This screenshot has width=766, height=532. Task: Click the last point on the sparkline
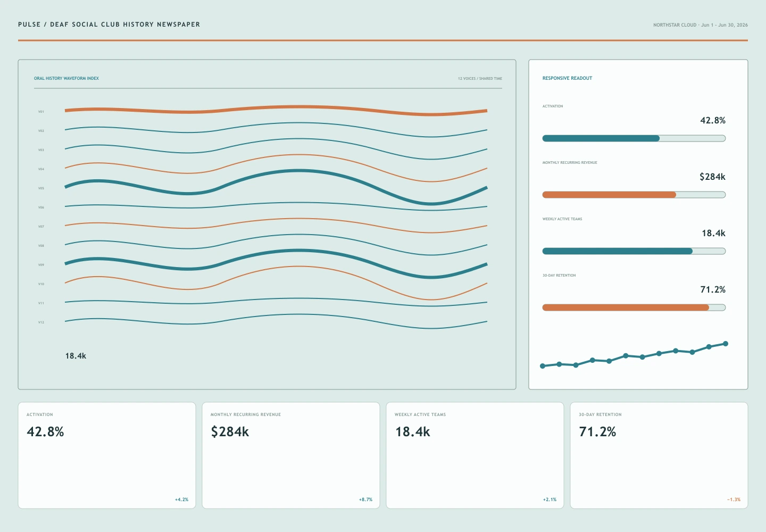pyautogui.click(x=726, y=344)
